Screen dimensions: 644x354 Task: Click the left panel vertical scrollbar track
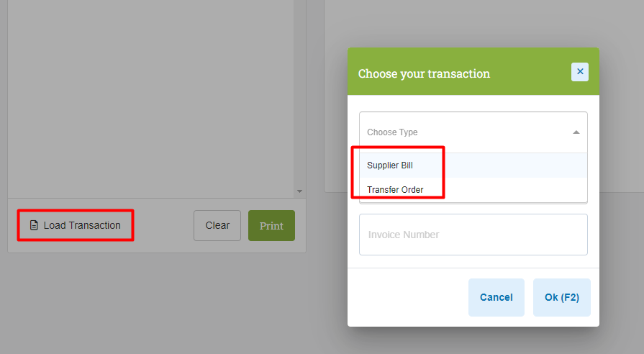[300, 94]
